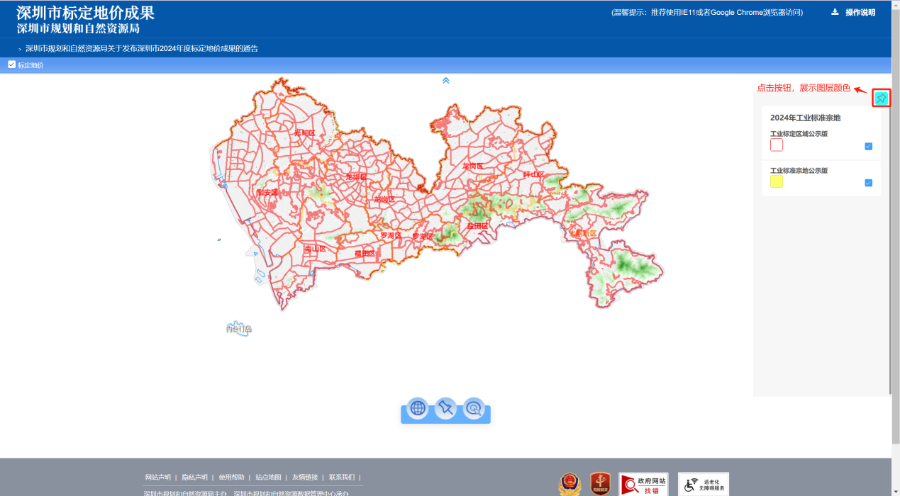Click the red party emblem icon in footer
Image resolution: width=900 pixels, height=496 pixels.
[x=600, y=484]
